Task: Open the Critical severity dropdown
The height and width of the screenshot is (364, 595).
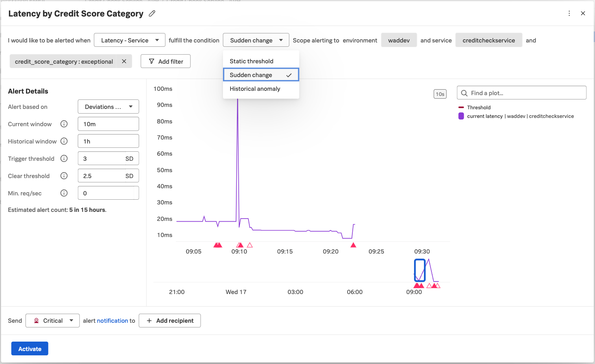Action: pyautogui.click(x=53, y=321)
